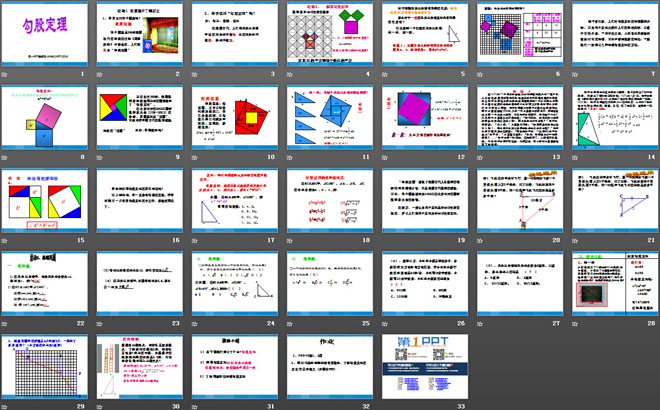
Task: Select slide 33 with 第1PPT logo
Action: (425, 367)
